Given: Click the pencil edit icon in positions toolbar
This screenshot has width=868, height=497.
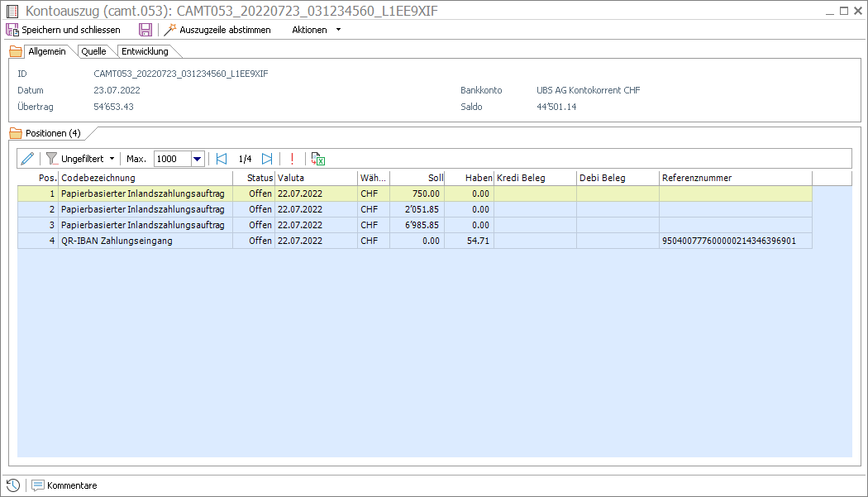Looking at the screenshot, I should (28, 159).
